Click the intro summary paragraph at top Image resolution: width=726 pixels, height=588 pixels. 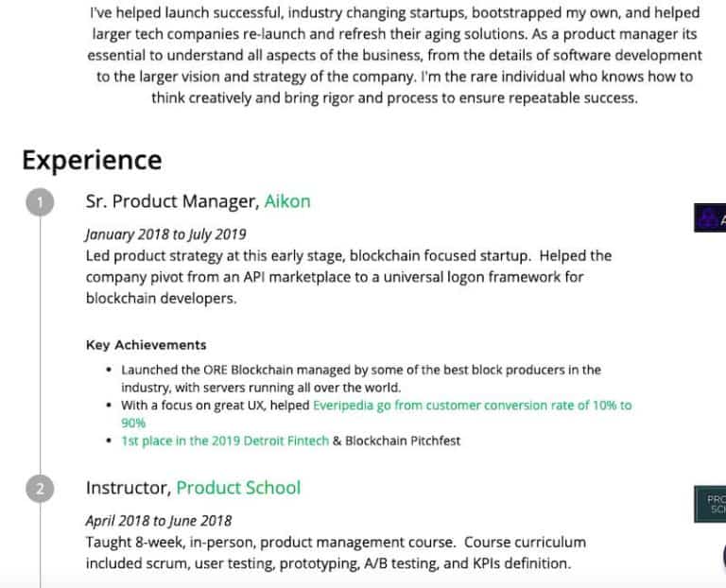[x=395, y=56]
